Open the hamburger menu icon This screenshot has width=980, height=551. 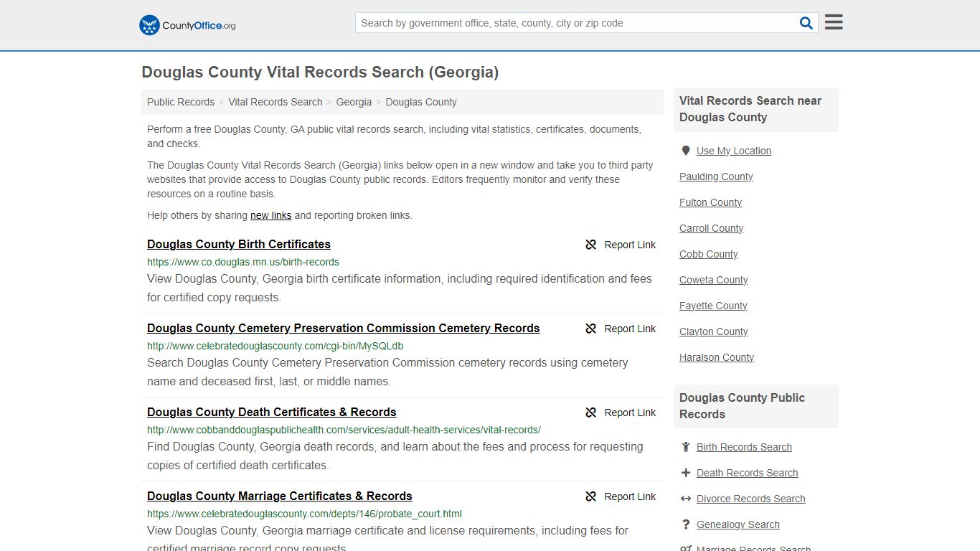pyautogui.click(x=834, y=22)
